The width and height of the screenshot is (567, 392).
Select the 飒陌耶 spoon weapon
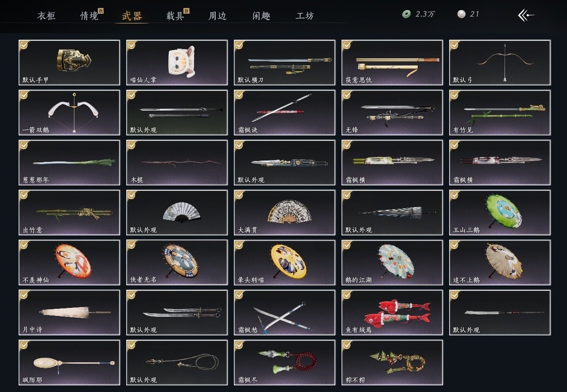click(x=69, y=362)
